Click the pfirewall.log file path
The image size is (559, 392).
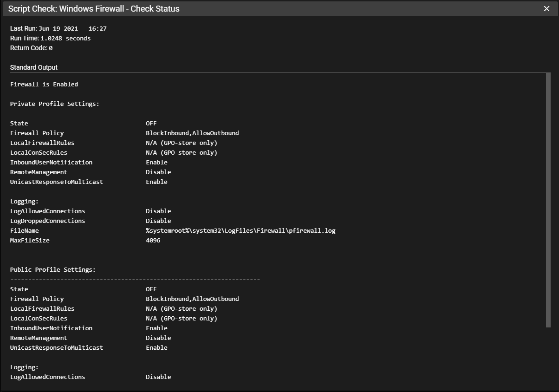[x=240, y=231]
